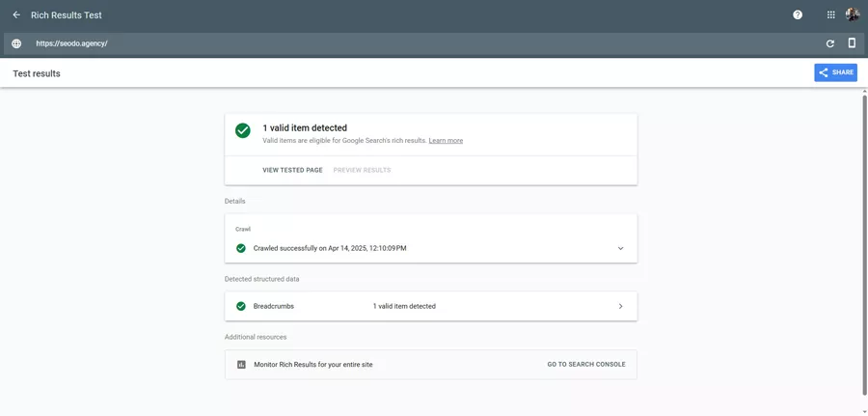
Task: Select the Preview Results tab
Action: pos(362,170)
